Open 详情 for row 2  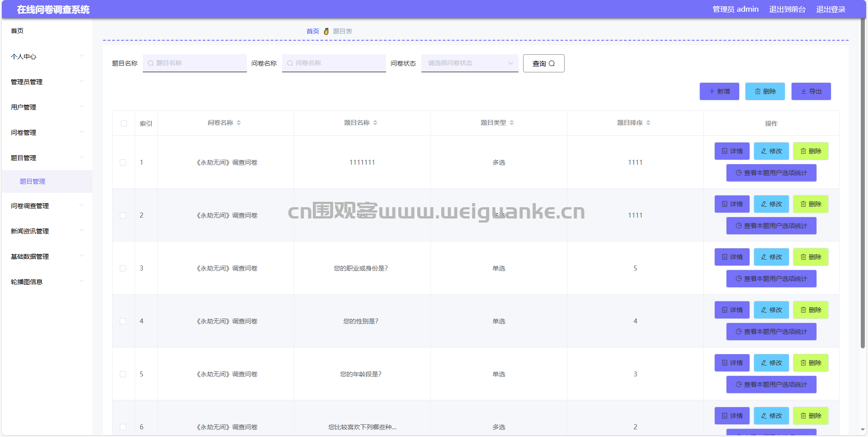click(x=732, y=204)
